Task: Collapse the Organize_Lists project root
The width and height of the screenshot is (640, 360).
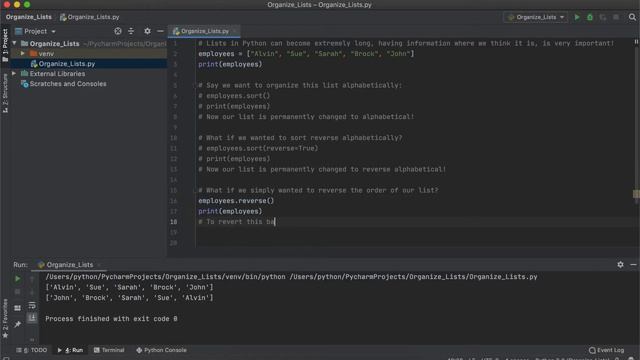Action: (x=14, y=43)
